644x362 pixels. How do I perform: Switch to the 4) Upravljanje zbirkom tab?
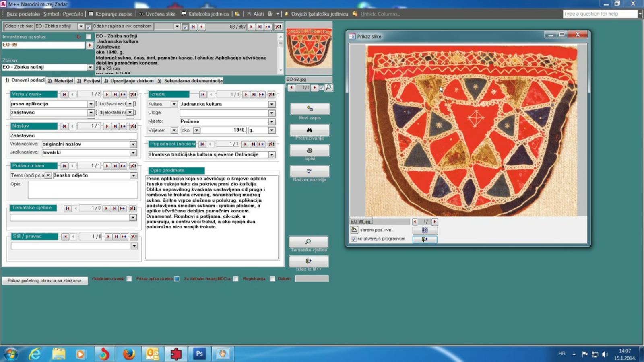pyautogui.click(x=129, y=81)
